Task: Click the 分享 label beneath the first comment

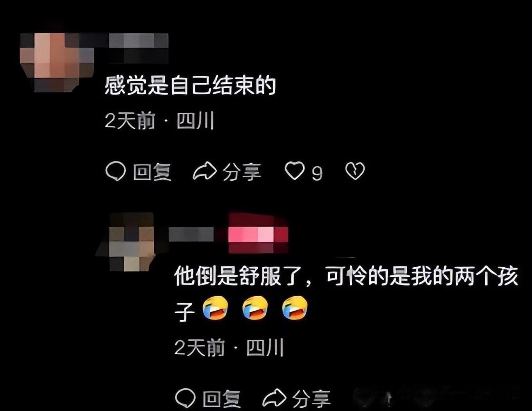Action: [242, 172]
